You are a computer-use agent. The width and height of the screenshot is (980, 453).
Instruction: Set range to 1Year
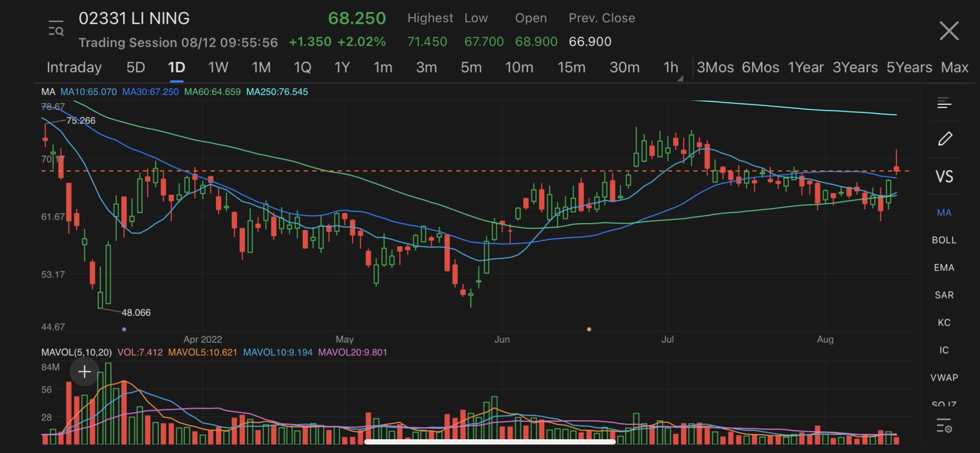click(x=806, y=67)
